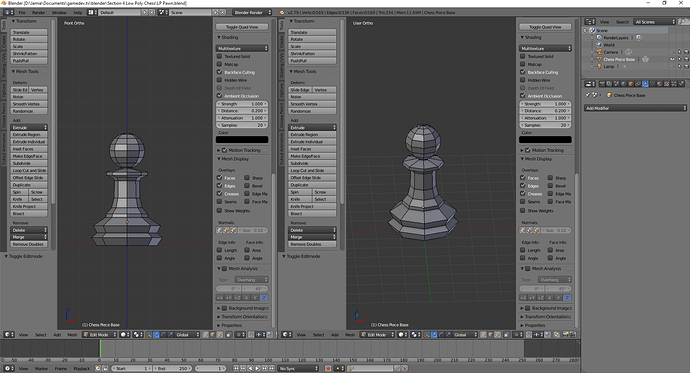Click Remove Doubles in right tool shelf
This screenshot has width=690, height=373.
point(312,244)
